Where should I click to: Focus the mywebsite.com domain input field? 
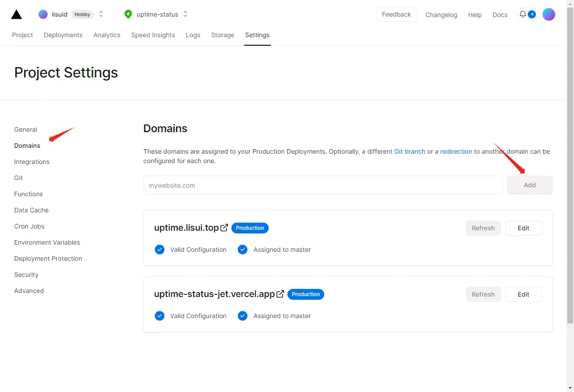click(x=323, y=185)
